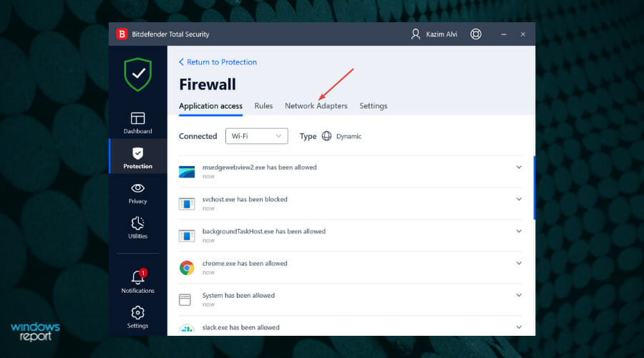Open the Utilities section

[137, 228]
